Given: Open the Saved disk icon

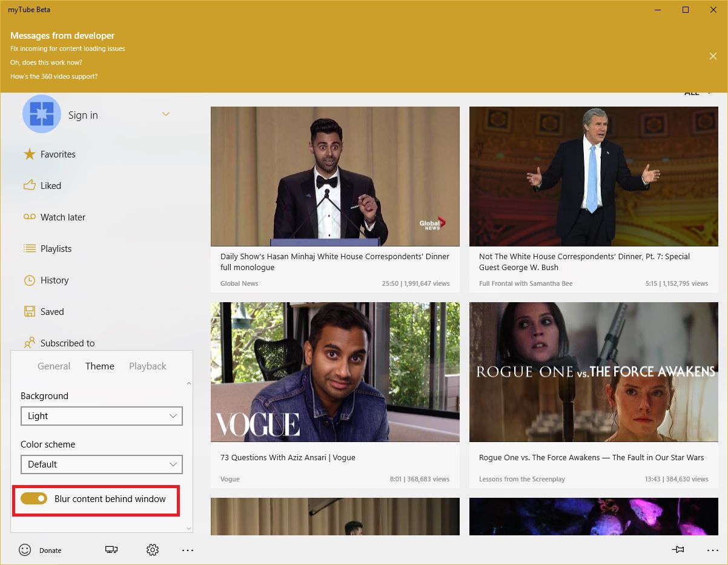Looking at the screenshot, I should pyautogui.click(x=29, y=311).
